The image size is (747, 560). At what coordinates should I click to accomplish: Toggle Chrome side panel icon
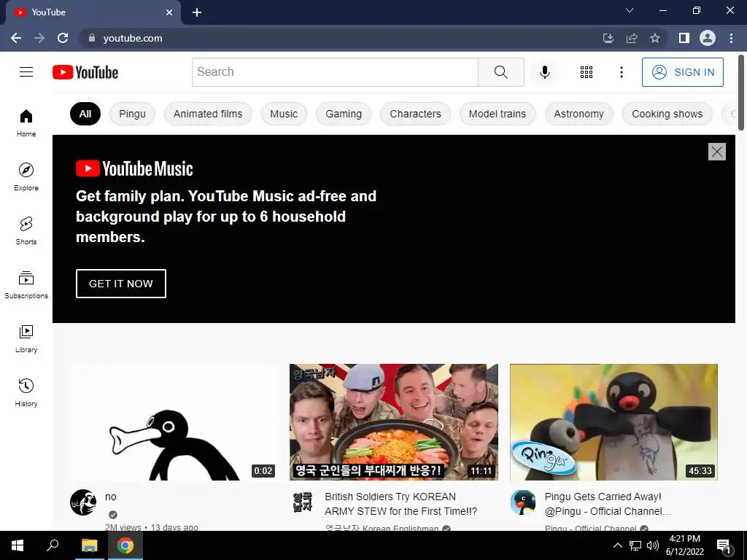684,38
